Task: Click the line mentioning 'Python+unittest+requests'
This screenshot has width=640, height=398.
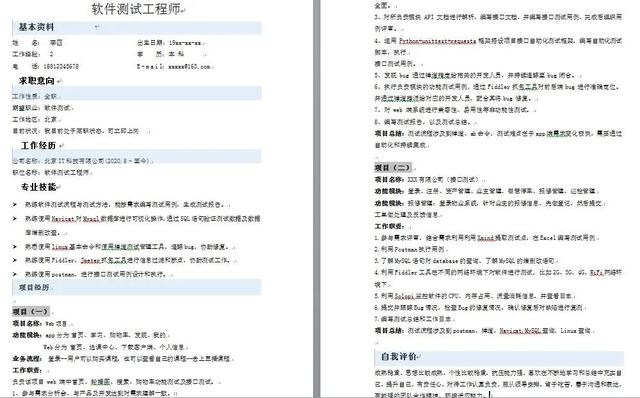Action: (498, 40)
